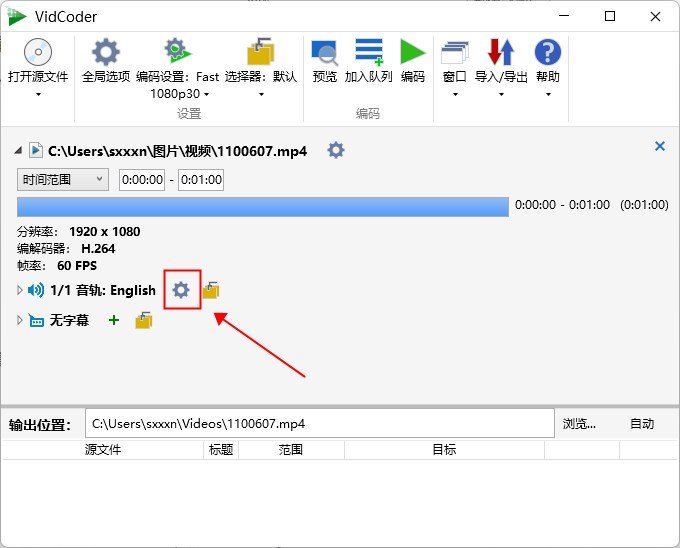This screenshot has height=548, width=680.
Task: Click the speaker icon of audio track
Action: (36, 290)
